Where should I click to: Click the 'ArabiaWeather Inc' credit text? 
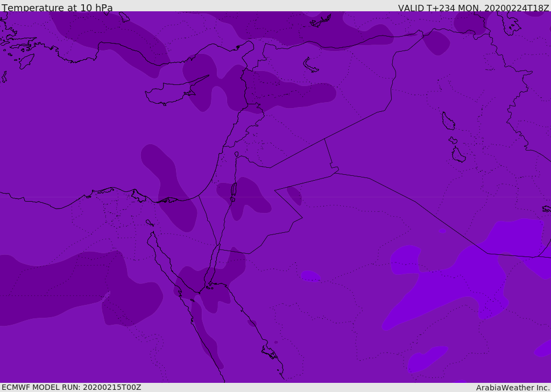512,388
